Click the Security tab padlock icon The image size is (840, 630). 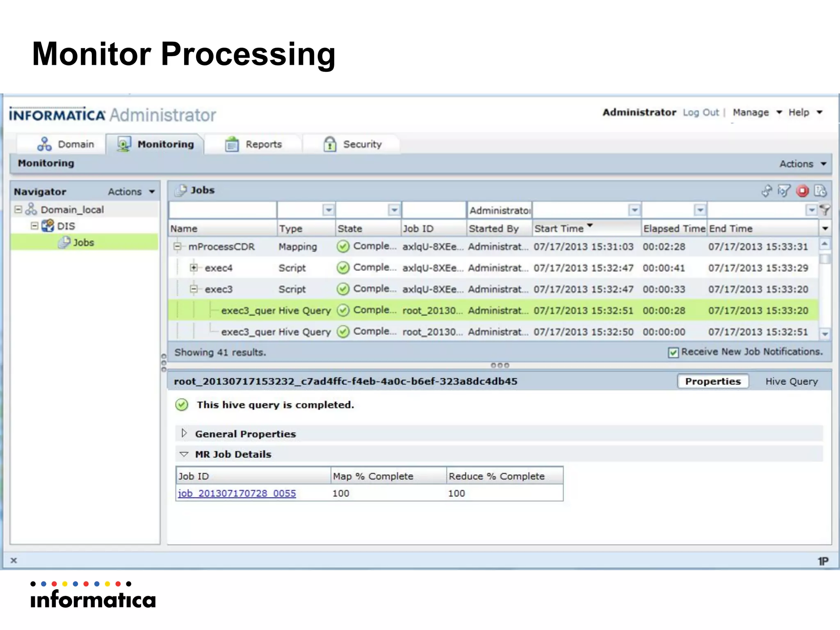point(330,144)
